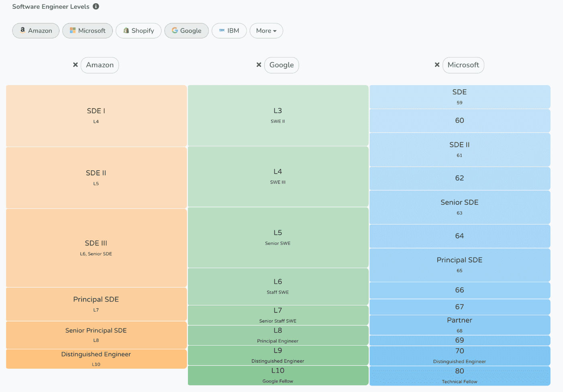Add IBM to the comparison
This screenshot has width=563, height=392.
coord(229,31)
